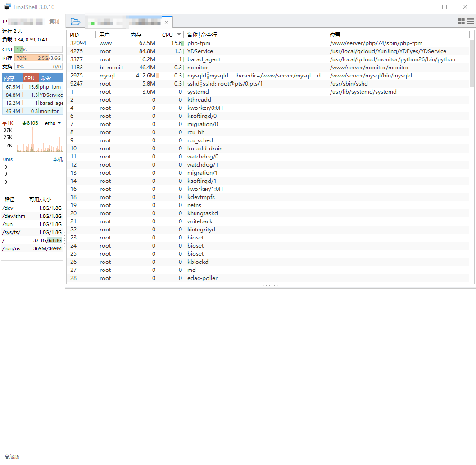Viewport: 476px width, 465px height.
Task: Select the 命令 tab in mini process panel
Action: click(x=45, y=78)
